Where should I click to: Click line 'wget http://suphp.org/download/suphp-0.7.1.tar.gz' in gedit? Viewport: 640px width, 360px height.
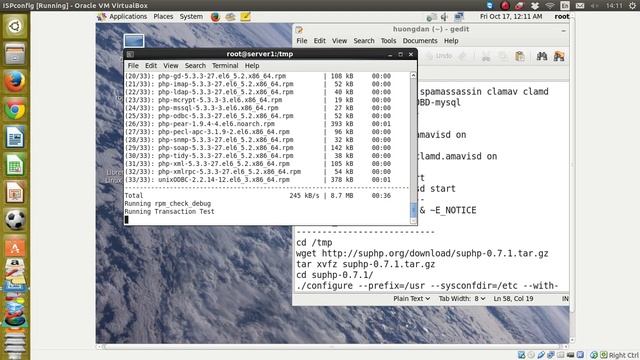[422, 253]
